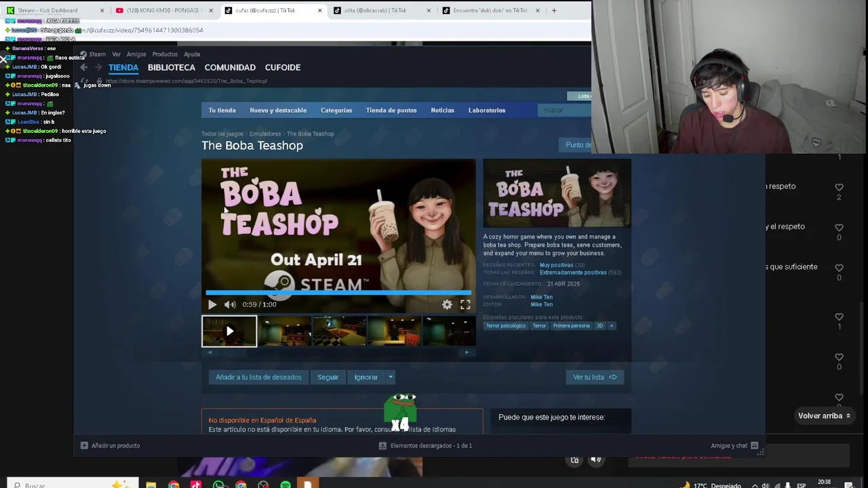Click the browser address bar URL
Viewport: 868px width, 488px height.
click(144, 30)
